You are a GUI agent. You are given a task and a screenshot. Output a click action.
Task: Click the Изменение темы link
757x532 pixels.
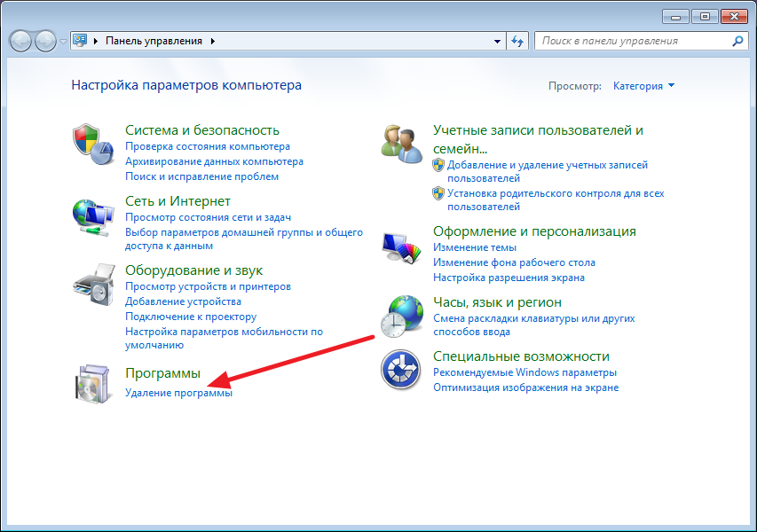tap(474, 247)
